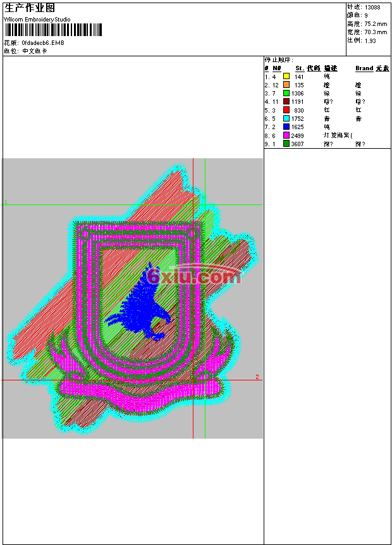Click the 生产作业图 worksheet title
Image resolution: width=392 pixels, height=545 pixels.
[30, 8]
